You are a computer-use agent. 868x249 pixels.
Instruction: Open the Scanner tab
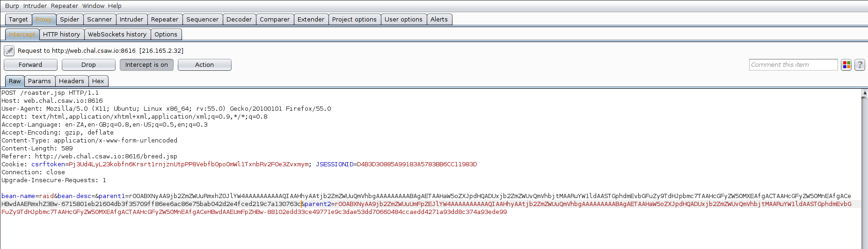click(100, 19)
